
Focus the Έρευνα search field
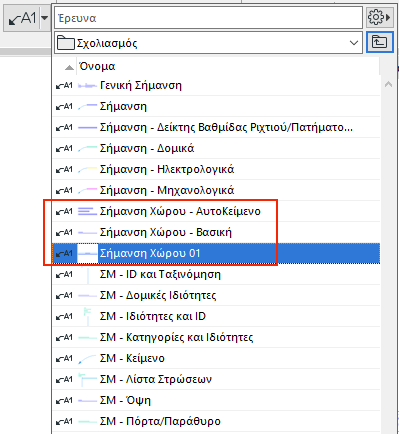click(208, 18)
